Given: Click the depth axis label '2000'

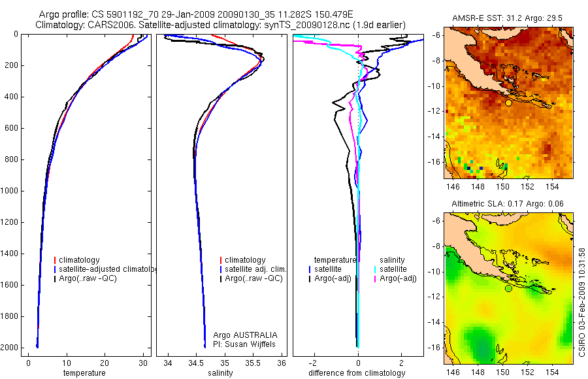Looking at the screenshot, I should pos(9,348).
